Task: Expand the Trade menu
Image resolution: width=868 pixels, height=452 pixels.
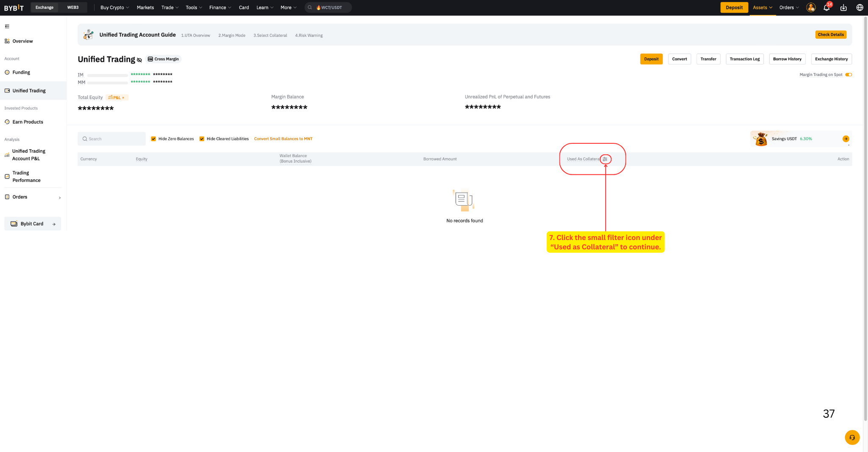Action: click(x=170, y=8)
